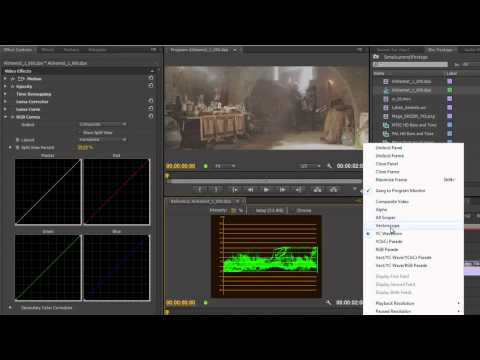
Task: Go to In point in Program monitor
Action: 235,190
